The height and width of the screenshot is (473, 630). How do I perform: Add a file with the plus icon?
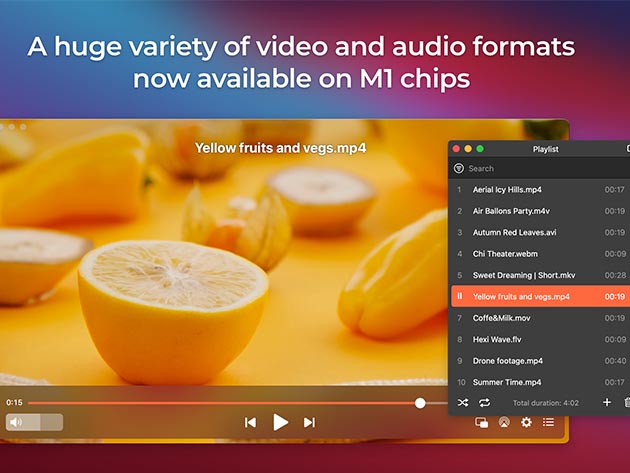[x=607, y=402]
